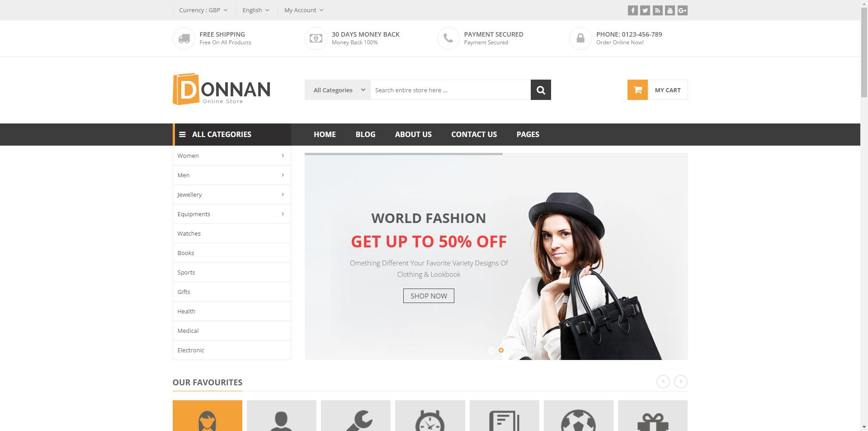Open the Currency GBP dropdown
The height and width of the screenshot is (431, 868).
point(203,10)
